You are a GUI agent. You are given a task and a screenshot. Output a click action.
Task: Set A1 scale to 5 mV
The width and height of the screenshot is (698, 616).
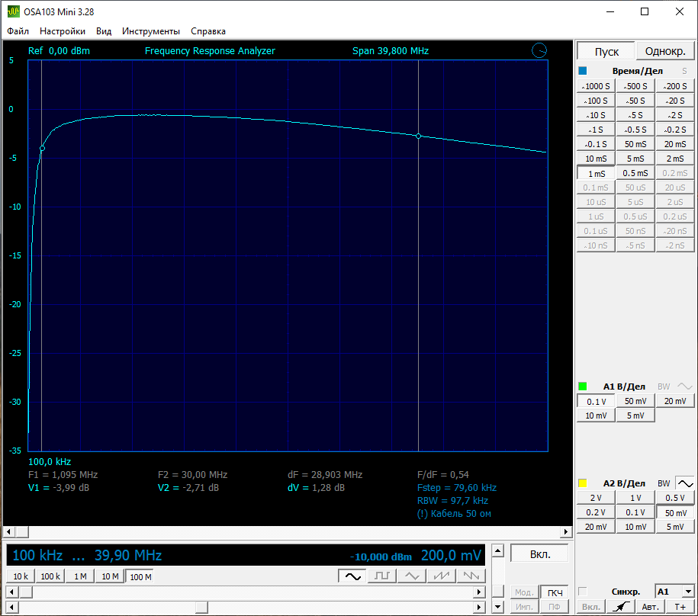click(635, 415)
